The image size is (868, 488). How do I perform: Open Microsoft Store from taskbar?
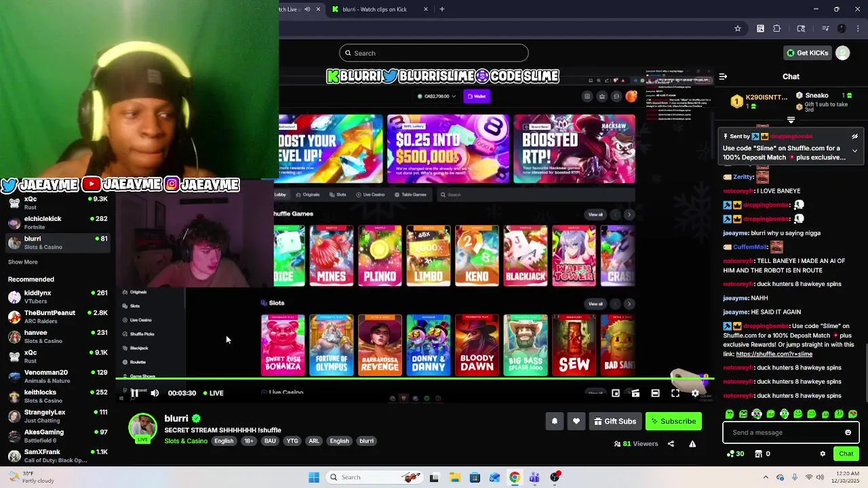[475, 477]
